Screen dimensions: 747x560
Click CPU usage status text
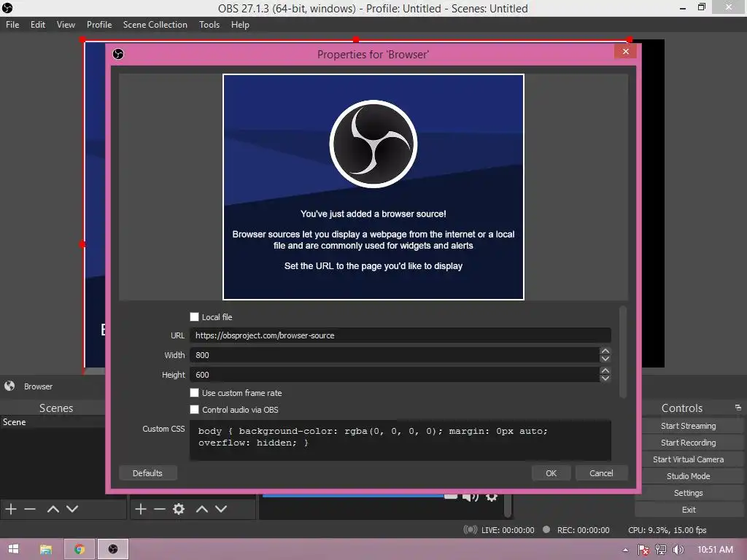[x=667, y=530]
